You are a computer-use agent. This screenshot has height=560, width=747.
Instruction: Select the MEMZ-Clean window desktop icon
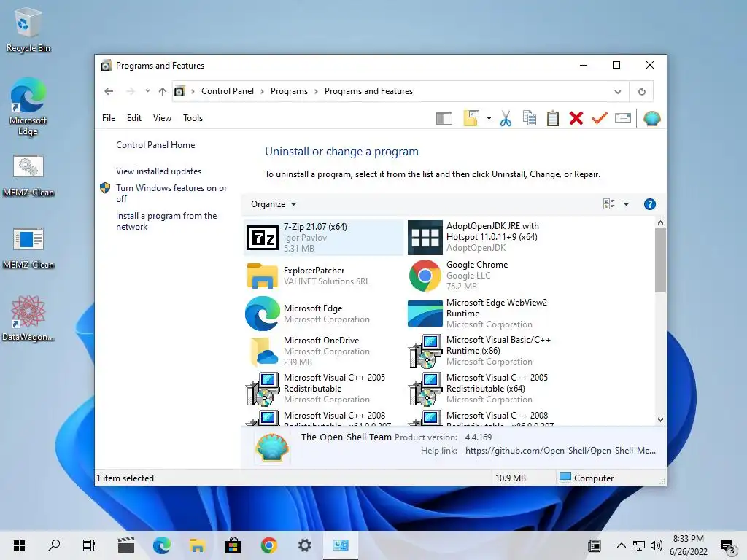(x=28, y=248)
